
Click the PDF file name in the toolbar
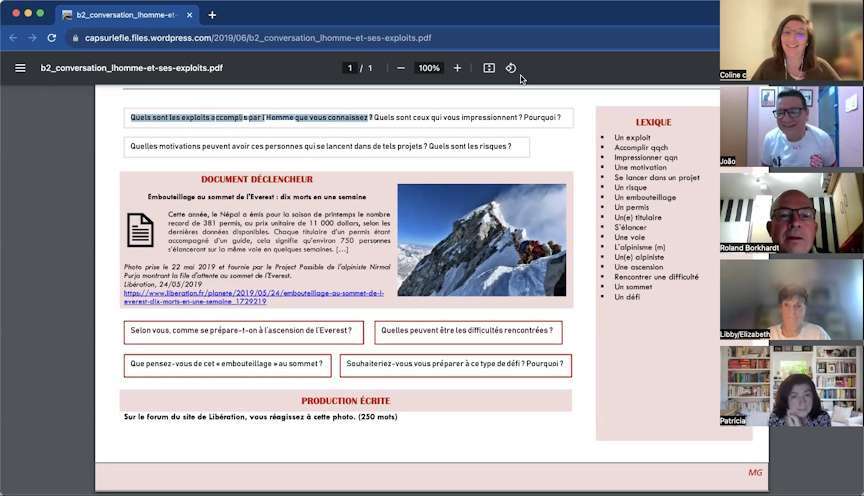(x=132, y=68)
